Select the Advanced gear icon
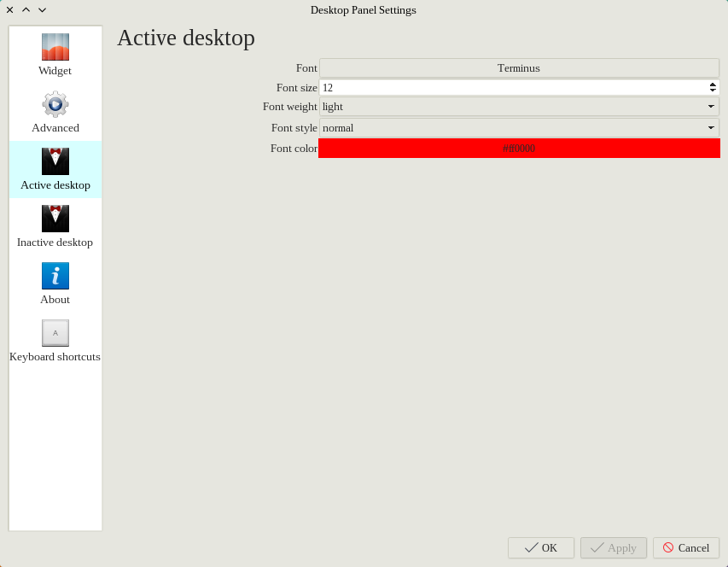This screenshot has height=567, width=728. point(55,104)
